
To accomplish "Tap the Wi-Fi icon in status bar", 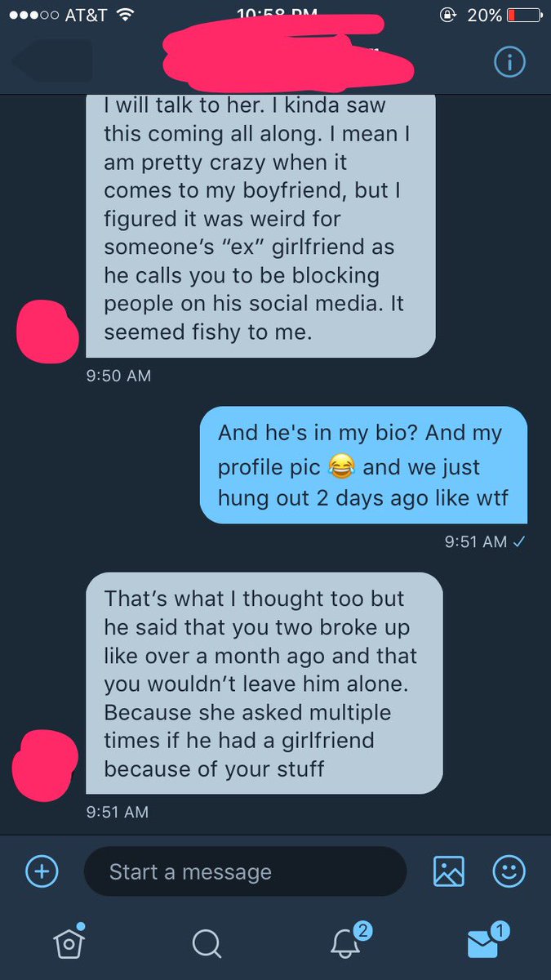I will (x=125, y=15).
